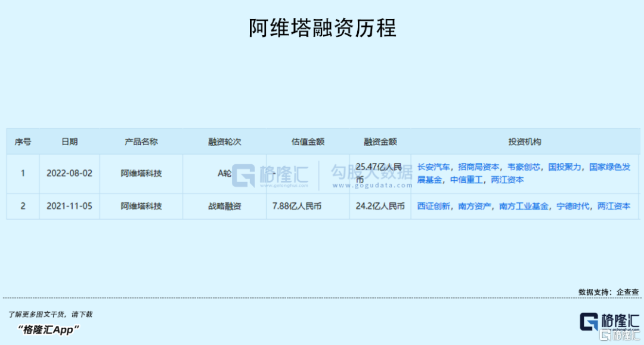This screenshot has height=345, width=644.
Task: Open the 招商局资本 investor link
Action: tap(479, 167)
